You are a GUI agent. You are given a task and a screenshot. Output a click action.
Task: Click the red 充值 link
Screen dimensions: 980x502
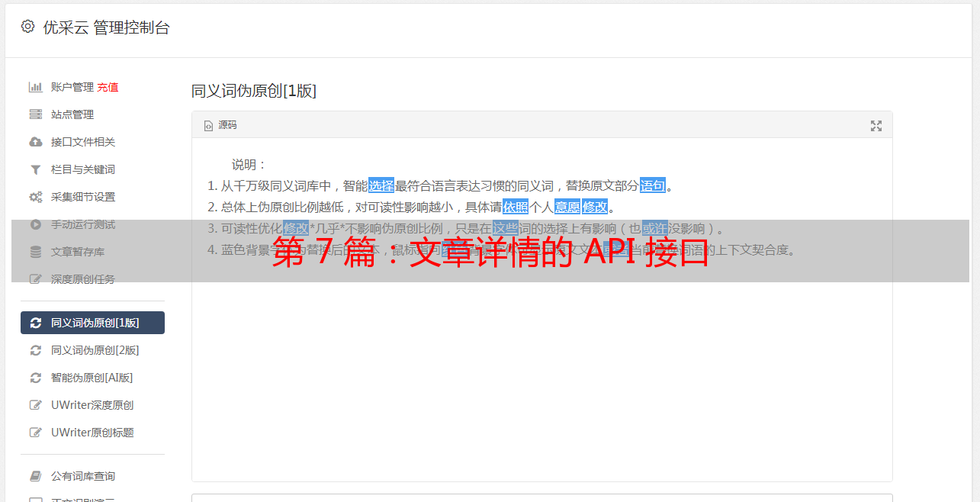pyautogui.click(x=108, y=87)
